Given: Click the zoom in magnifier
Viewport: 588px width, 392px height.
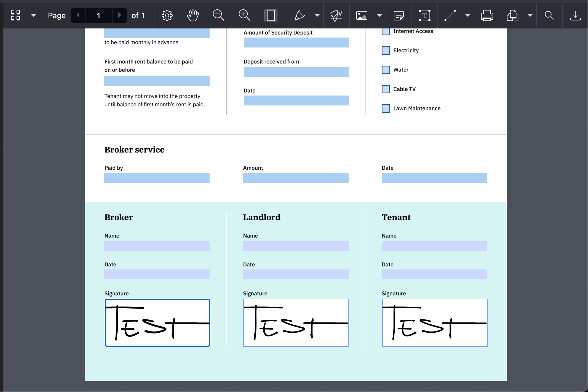Looking at the screenshot, I should [244, 15].
